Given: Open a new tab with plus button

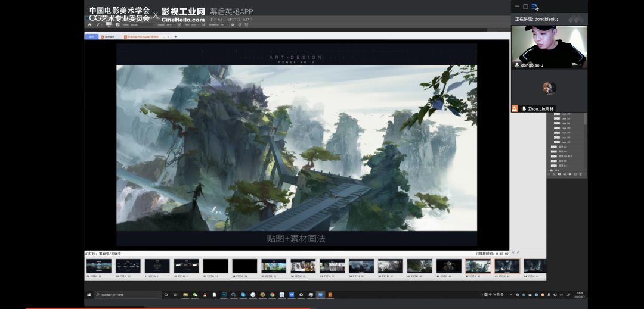Looking at the screenshot, I should [x=175, y=36].
